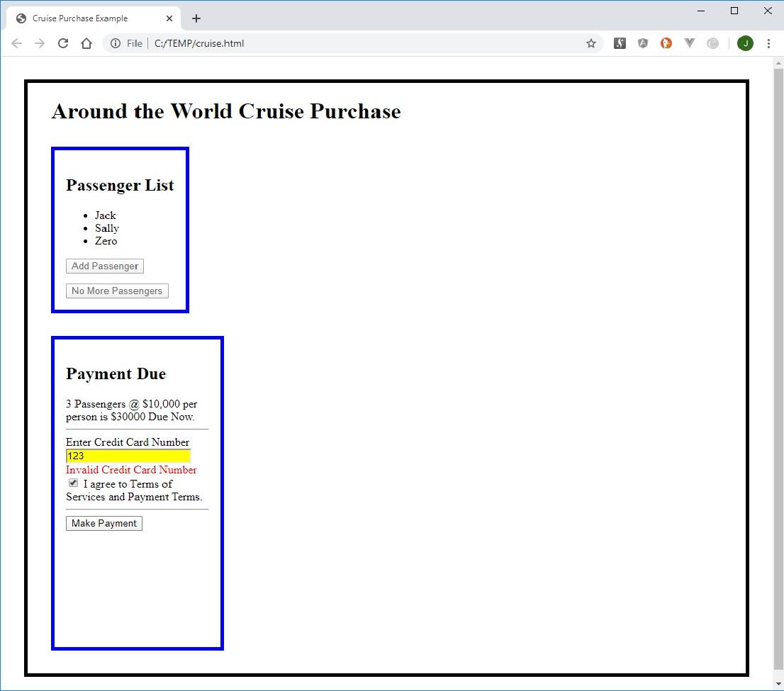Image resolution: width=784 pixels, height=691 pixels.
Task: Open the orange DuckDuckGo extension icon
Action: pyautogui.click(x=666, y=43)
